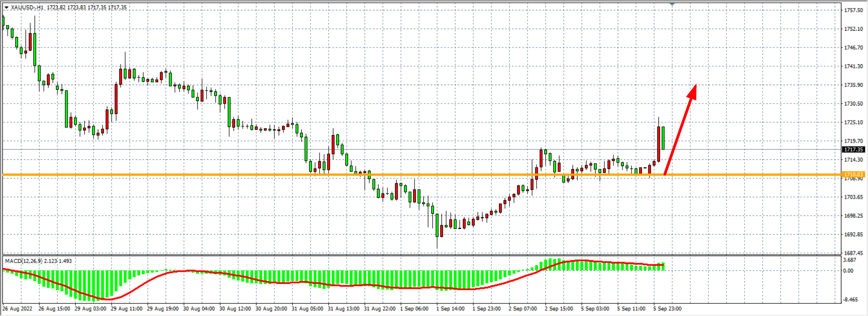Click the MACD 0.00 level label

click(x=848, y=271)
